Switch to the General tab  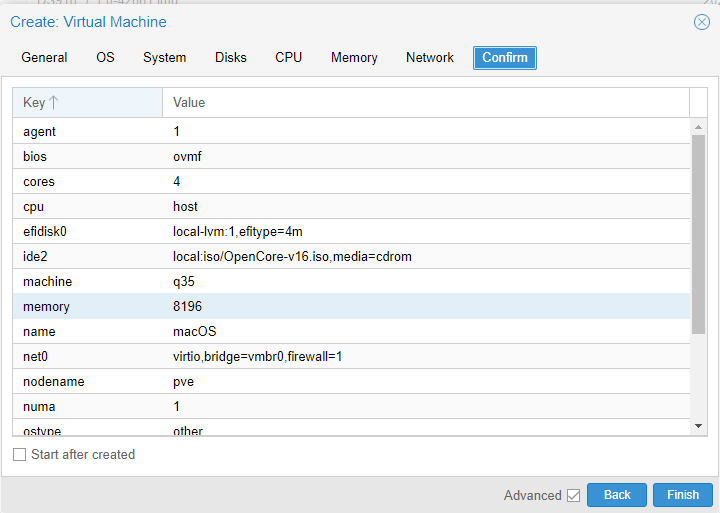[x=44, y=58]
